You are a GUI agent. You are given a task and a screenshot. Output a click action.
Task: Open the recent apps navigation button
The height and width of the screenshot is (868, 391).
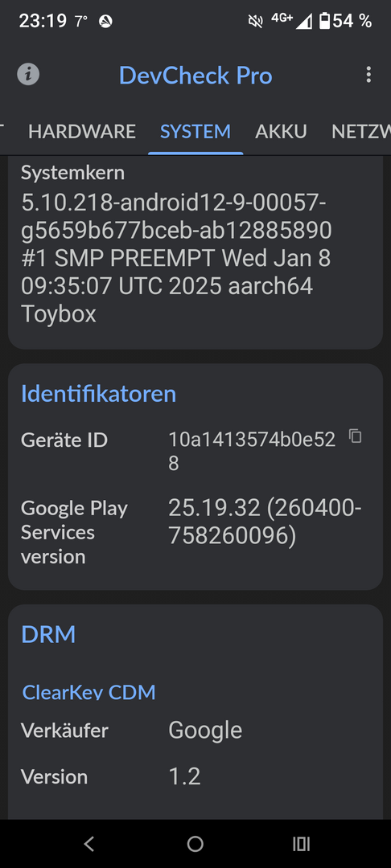pos(301,844)
